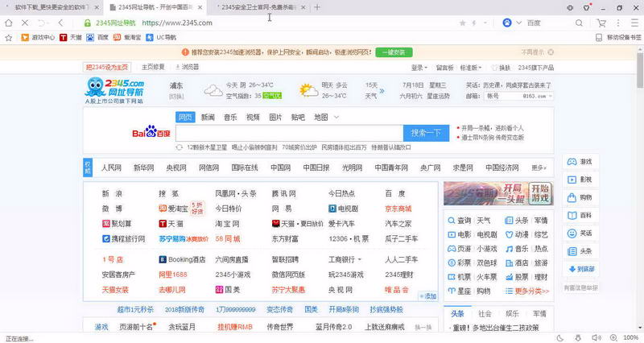644x343 pixels.
Task: Click the lightning speed-mode icon in address bar
Action: pos(474,23)
